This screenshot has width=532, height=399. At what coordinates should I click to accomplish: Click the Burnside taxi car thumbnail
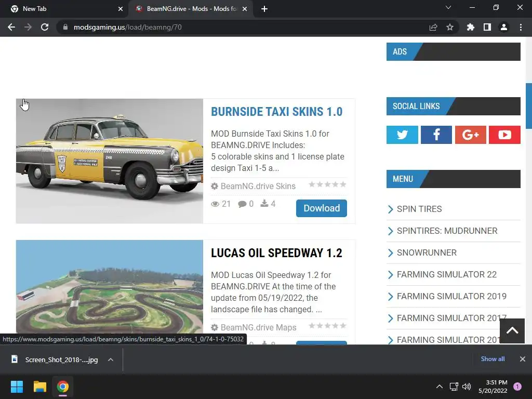[110, 161]
